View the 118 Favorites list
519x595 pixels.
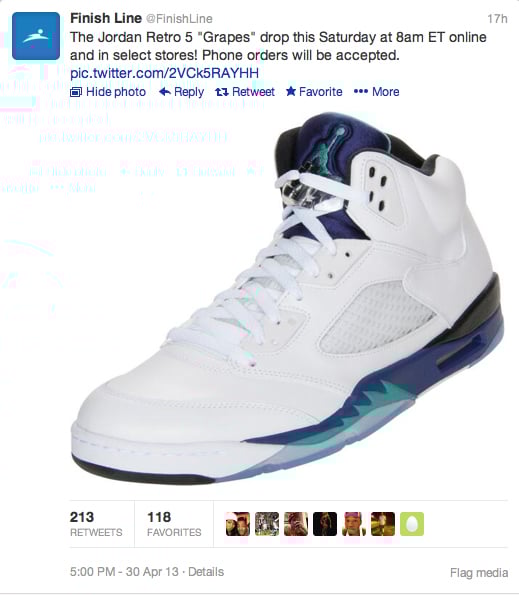pyautogui.click(x=174, y=524)
